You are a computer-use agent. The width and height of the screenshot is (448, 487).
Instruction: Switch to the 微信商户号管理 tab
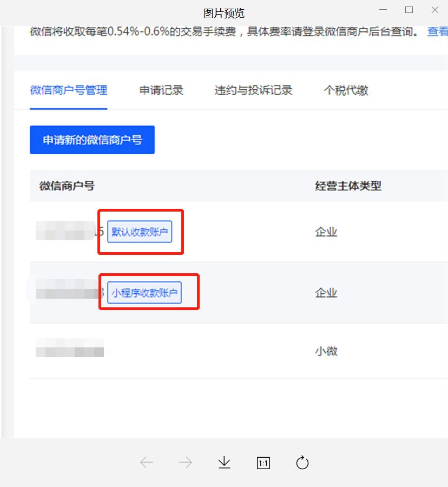69,90
